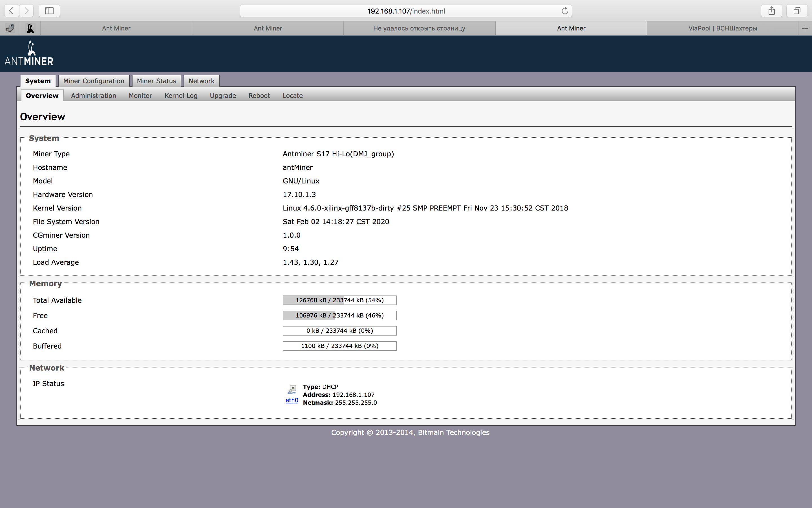812x508 pixels.
Task: Open the Share icon in the toolbar
Action: [x=772, y=11]
